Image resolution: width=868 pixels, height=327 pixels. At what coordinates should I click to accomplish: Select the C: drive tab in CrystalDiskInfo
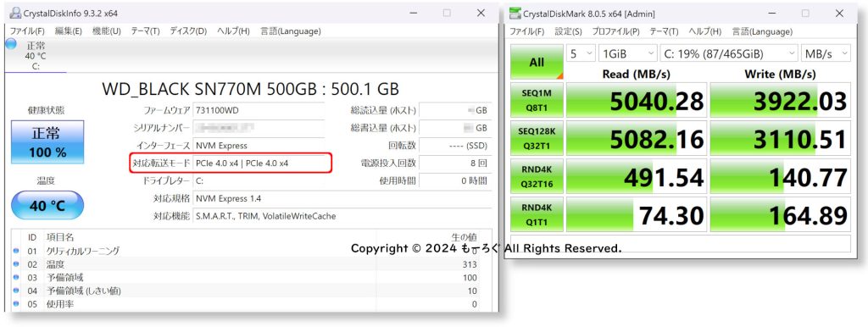tap(36, 55)
